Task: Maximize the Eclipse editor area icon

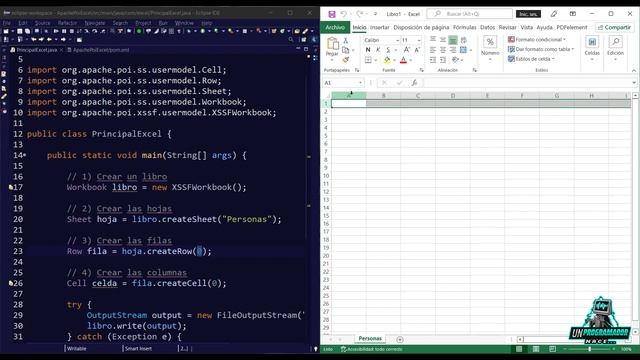Action: click(x=306, y=49)
